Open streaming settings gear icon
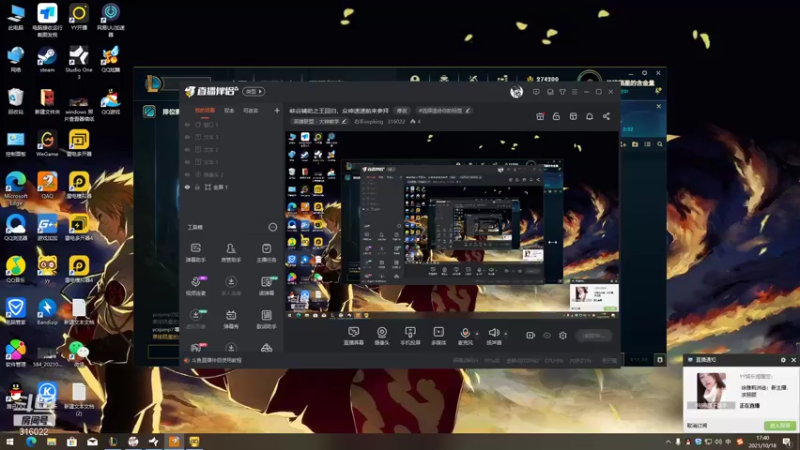Image resolution: width=800 pixels, height=450 pixels. (563, 335)
